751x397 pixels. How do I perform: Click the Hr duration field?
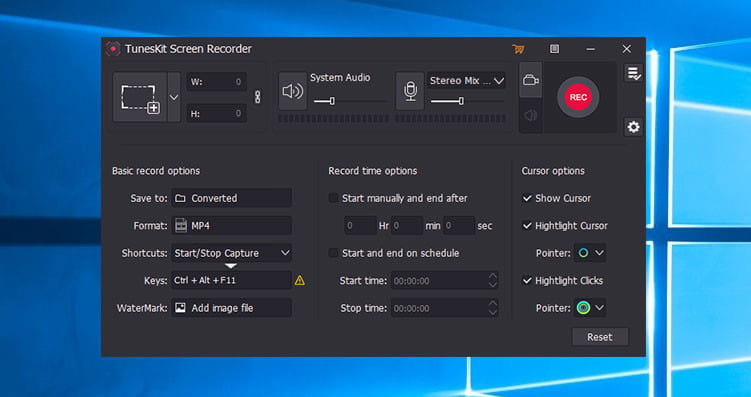pyautogui.click(x=360, y=226)
